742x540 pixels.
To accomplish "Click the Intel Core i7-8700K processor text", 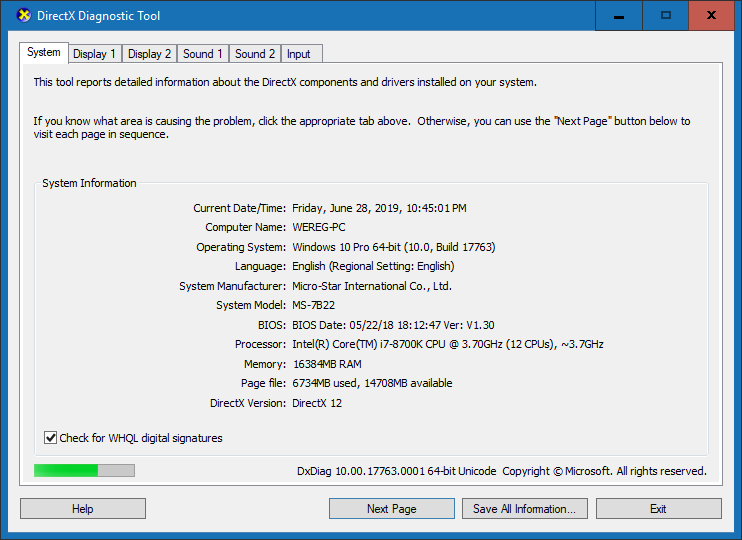I will coord(447,344).
